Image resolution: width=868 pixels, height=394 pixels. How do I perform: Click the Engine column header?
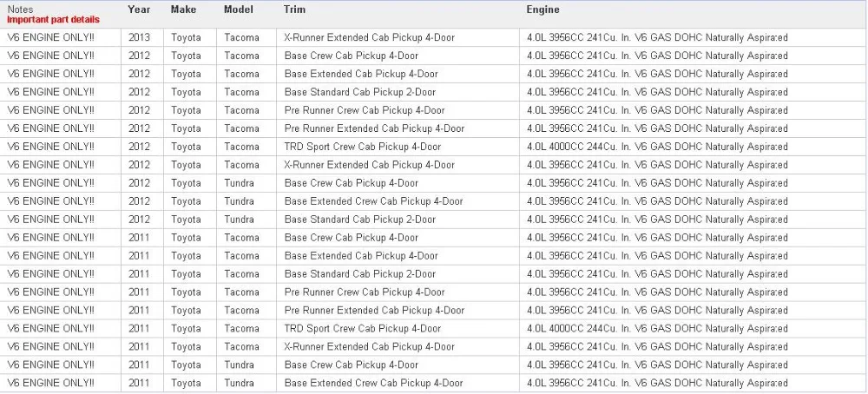click(542, 10)
